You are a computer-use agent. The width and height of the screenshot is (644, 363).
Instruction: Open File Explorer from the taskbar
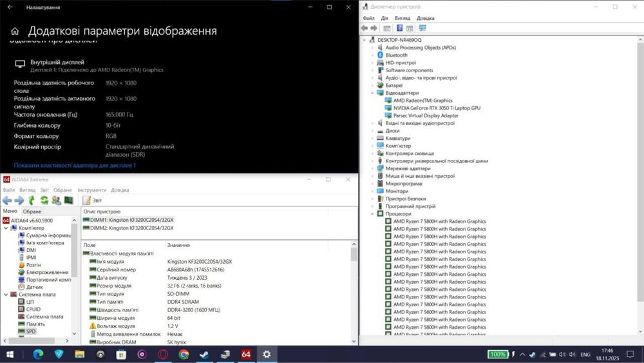(80, 354)
